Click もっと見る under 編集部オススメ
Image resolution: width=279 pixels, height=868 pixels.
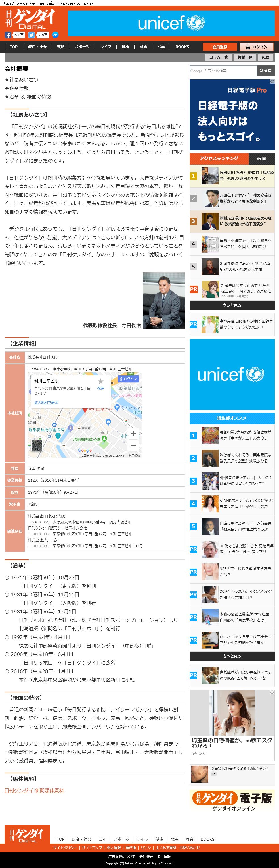232,656
